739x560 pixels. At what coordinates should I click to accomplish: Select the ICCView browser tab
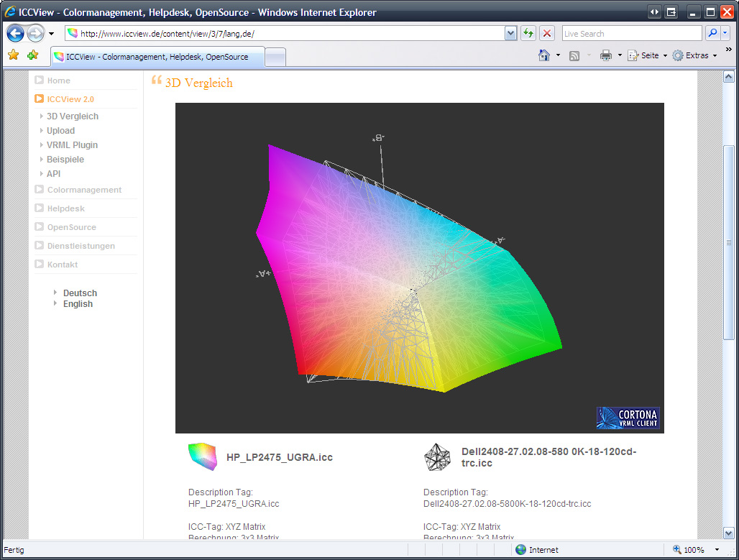(157, 57)
